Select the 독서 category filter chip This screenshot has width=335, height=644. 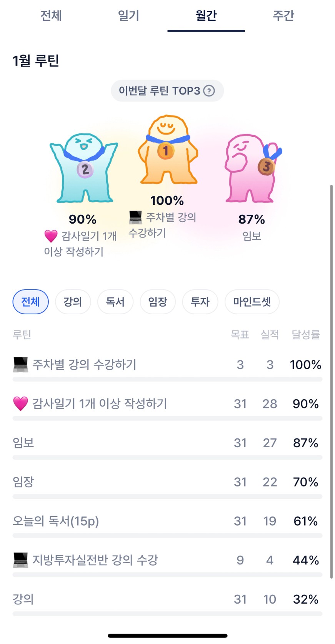tap(115, 302)
